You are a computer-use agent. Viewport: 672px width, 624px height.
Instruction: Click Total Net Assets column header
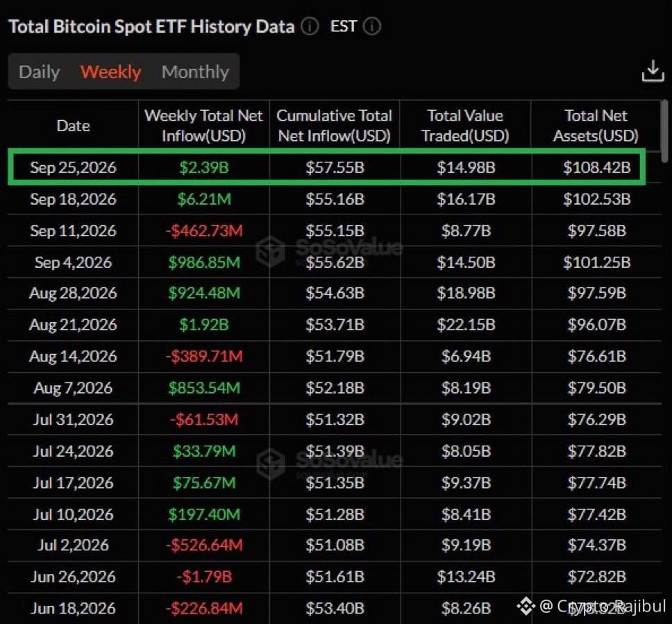(596, 126)
